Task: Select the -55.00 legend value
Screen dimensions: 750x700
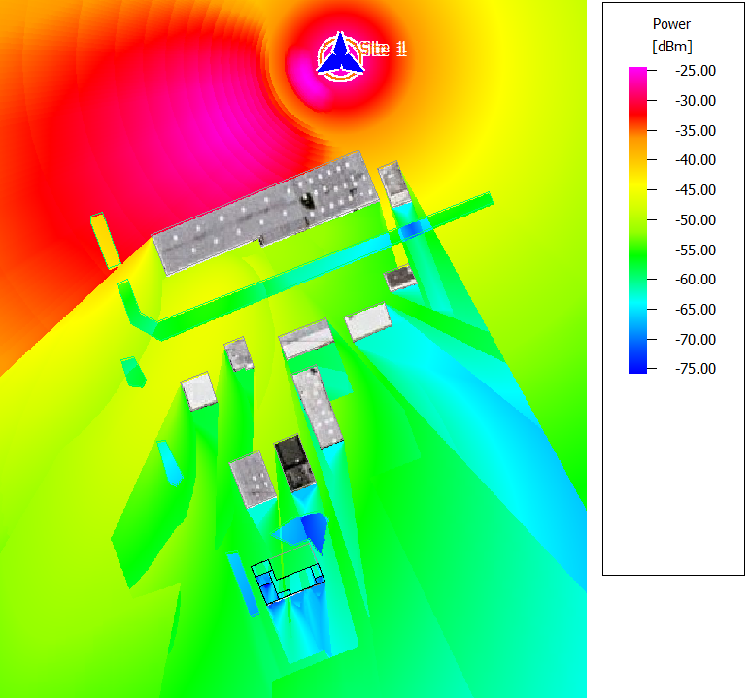Action: (x=695, y=250)
